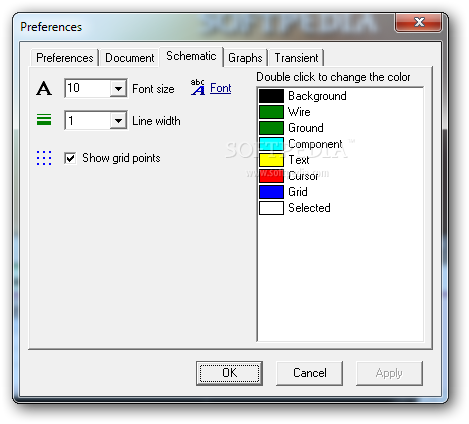Select the red Cursor color swatch

pyautogui.click(x=271, y=176)
